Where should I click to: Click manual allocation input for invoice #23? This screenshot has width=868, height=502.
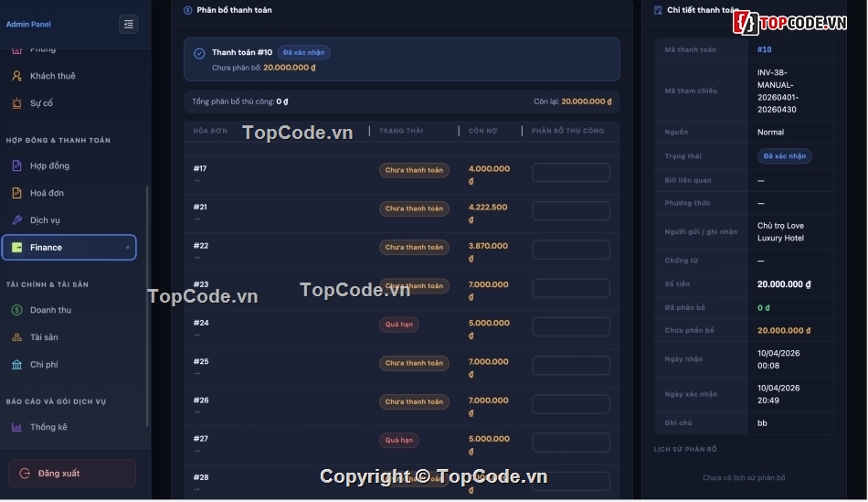click(x=571, y=288)
